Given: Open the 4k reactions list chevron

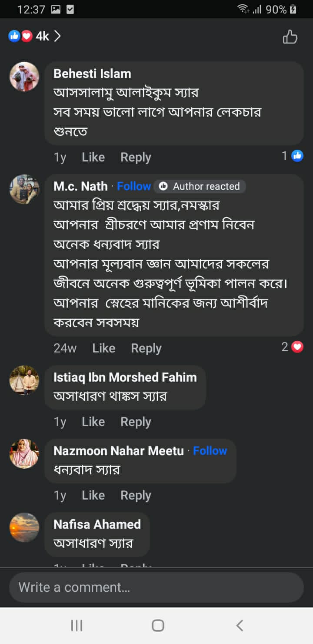Looking at the screenshot, I should [x=57, y=37].
